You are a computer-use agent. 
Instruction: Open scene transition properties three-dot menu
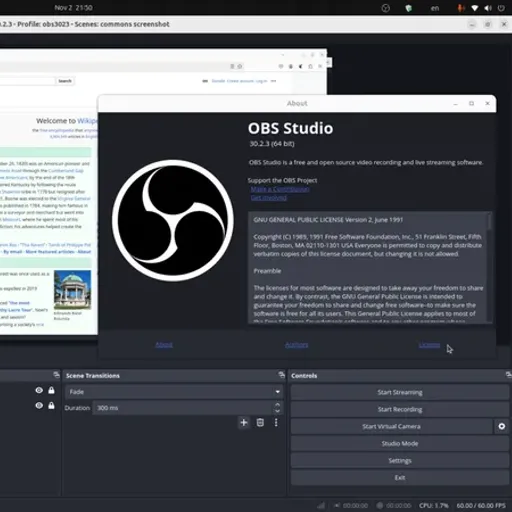click(276, 423)
